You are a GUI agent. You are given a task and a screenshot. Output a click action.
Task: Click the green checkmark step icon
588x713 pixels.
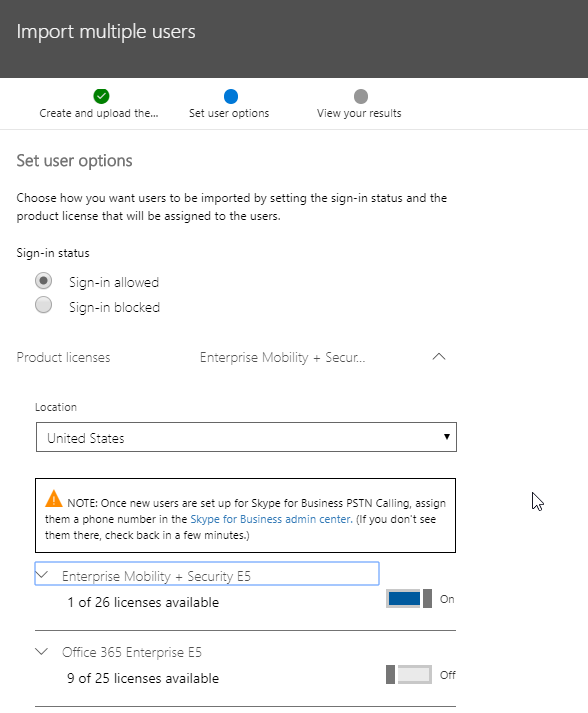coord(101,96)
